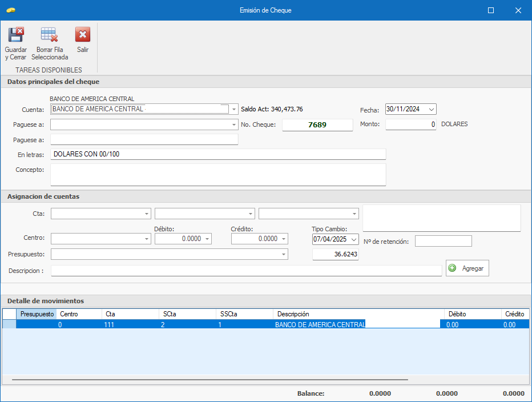Click the Concepto text area

218,175
